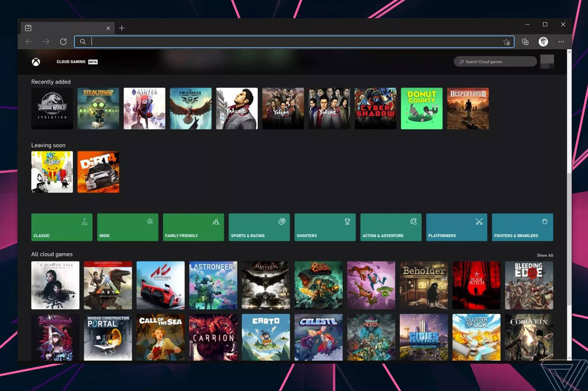
Task: Open the DiRT 4 game tile
Action: pos(98,172)
